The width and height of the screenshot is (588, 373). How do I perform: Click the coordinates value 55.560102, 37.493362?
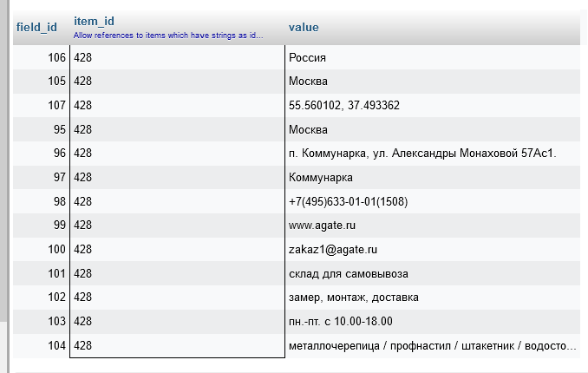(343, 106)
